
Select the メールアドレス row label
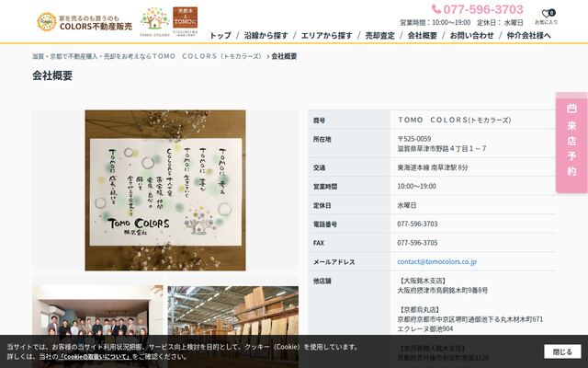point(334,261)
